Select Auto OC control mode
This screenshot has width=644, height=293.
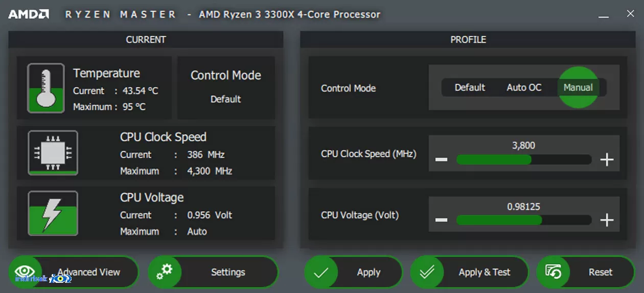[524, 87]
